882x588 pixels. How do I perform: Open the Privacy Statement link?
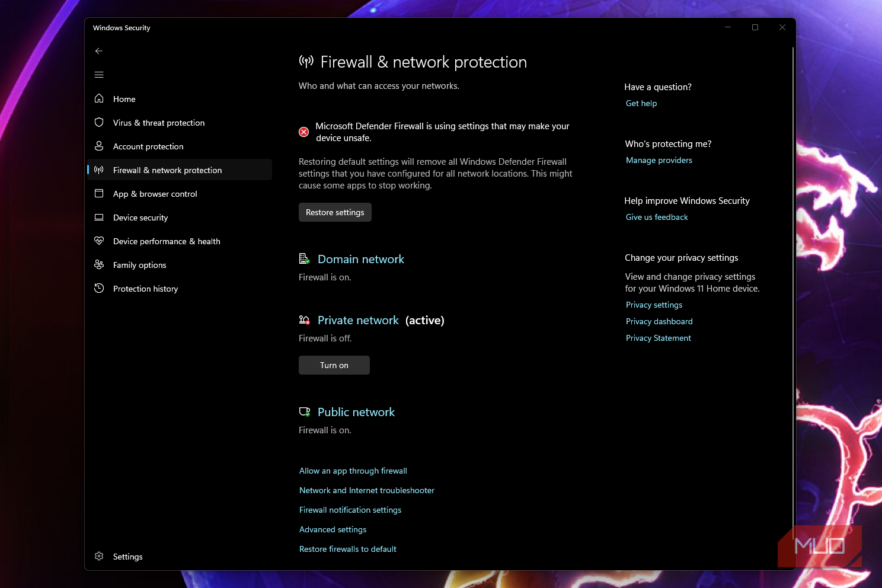point(659,338)
